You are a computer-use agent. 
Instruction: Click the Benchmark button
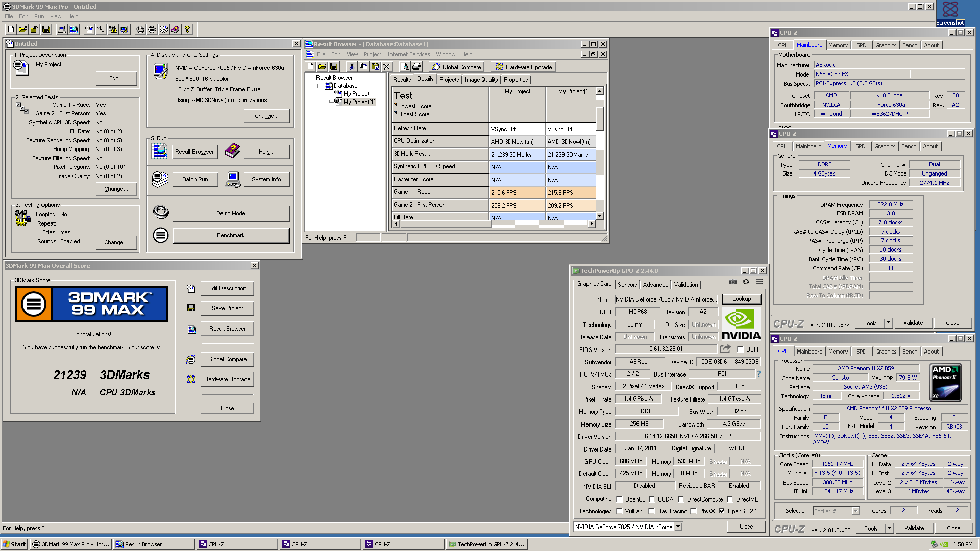pos(231,235)
